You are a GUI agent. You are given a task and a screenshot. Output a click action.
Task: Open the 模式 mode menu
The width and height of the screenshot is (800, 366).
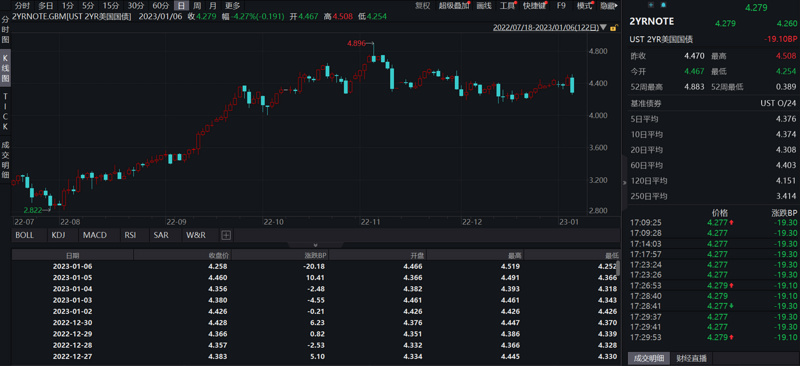tap(585, 6)
